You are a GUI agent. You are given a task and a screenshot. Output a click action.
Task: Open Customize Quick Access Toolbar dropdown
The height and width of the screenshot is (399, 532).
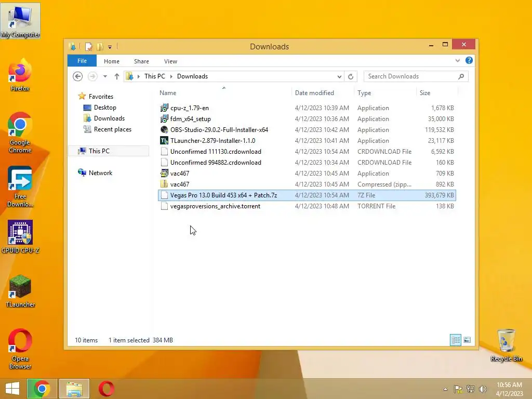point(110,47)
